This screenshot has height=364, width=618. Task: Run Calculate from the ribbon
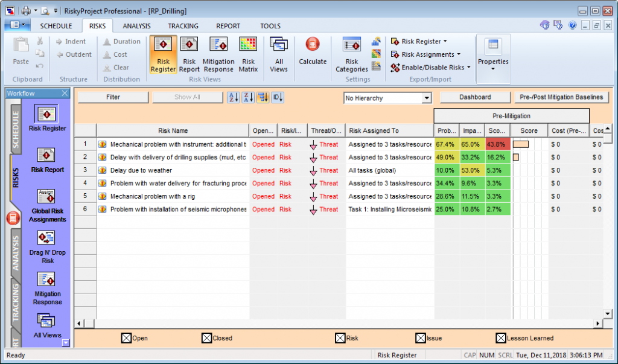[x=313, y=51]
